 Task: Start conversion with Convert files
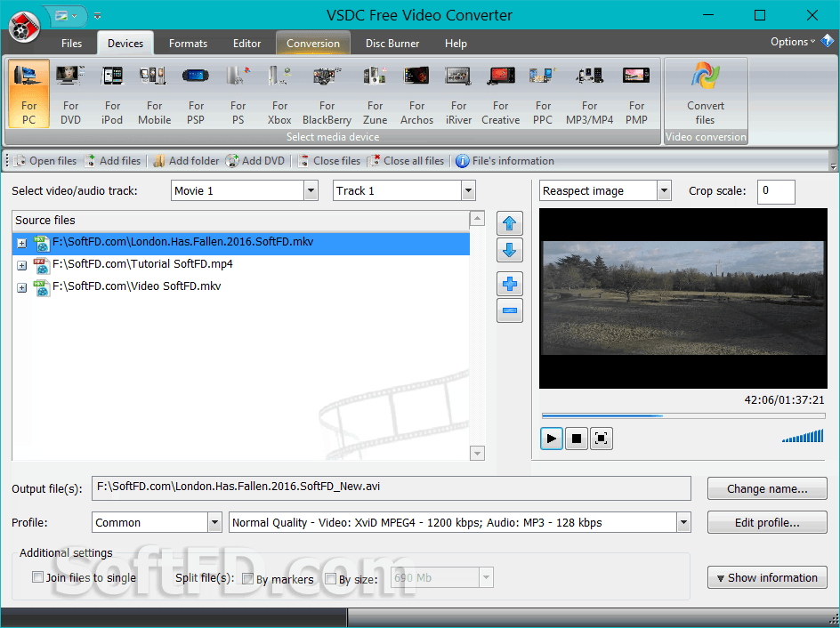pyautogui.click(x=706, y=93)
